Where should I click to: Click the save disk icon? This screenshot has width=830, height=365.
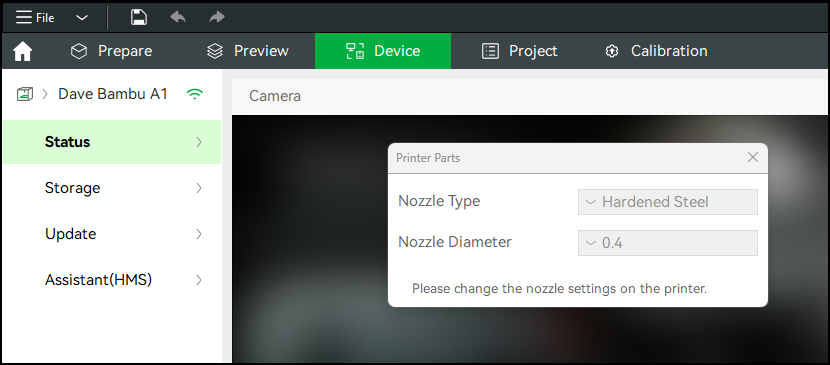point(139,17)
